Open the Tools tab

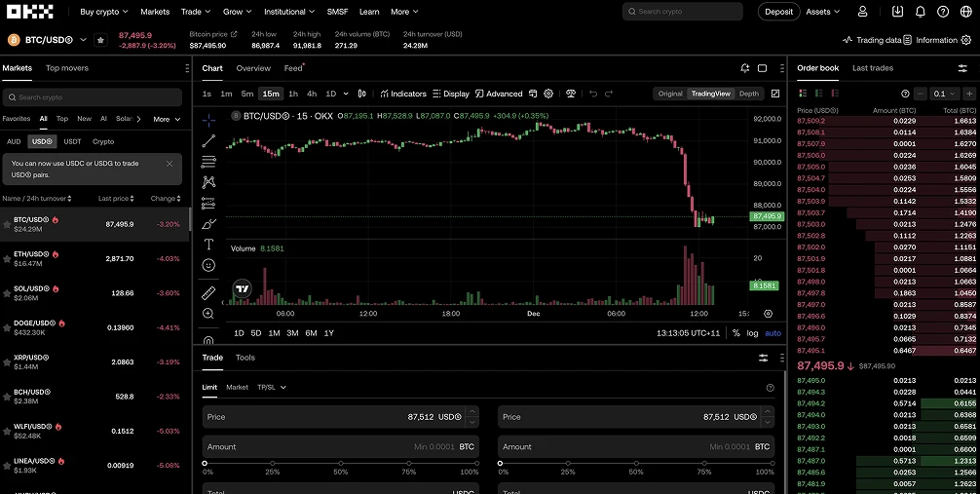(245, 358)
